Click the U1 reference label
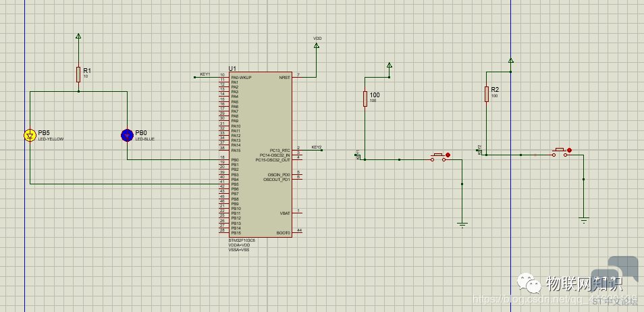Image resolution: width=644 pixels, height=312 pixels. click(232, 68)
